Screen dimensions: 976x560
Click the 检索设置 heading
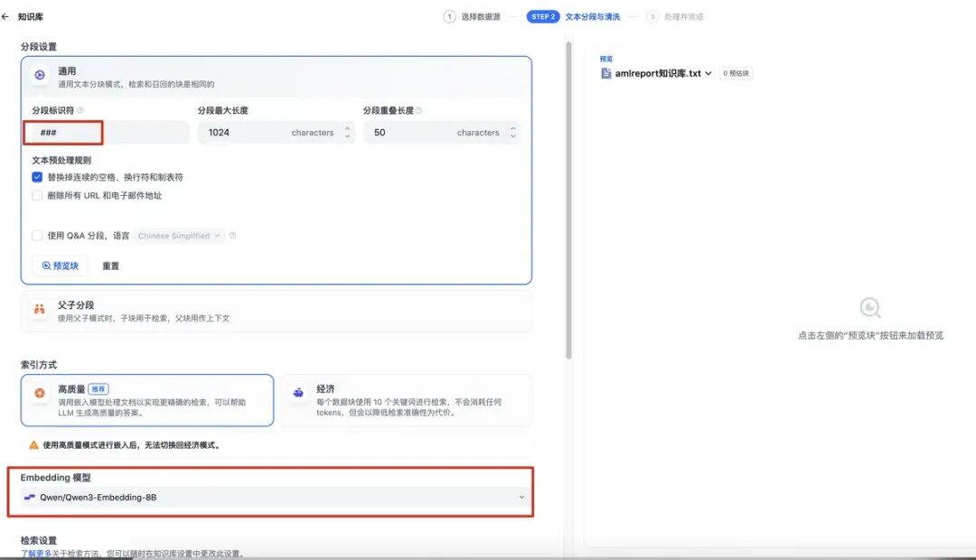tap(39, 540)
